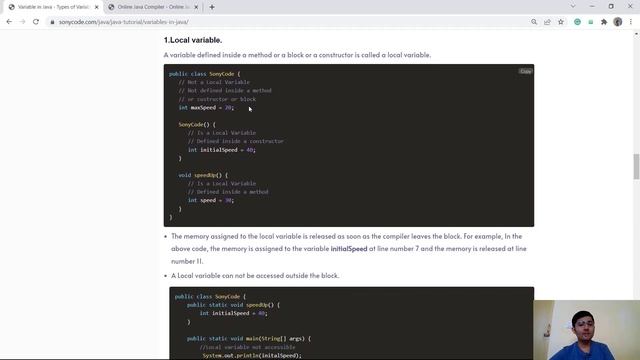Open the Chrome profile avatar
This screenshot has width=640, height=360.
click(618, 22)
